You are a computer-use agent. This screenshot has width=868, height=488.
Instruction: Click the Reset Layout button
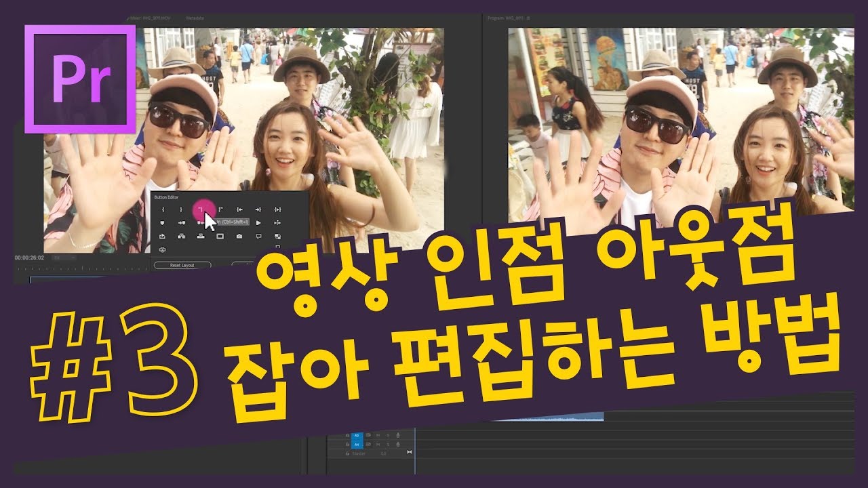click(x=182, y=265)
